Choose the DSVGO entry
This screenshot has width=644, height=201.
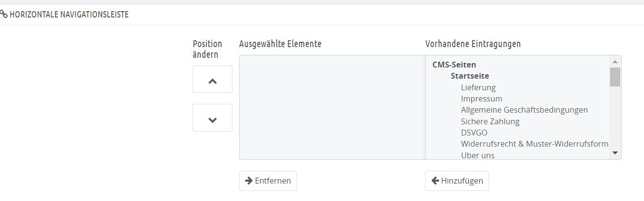point(474,133)
